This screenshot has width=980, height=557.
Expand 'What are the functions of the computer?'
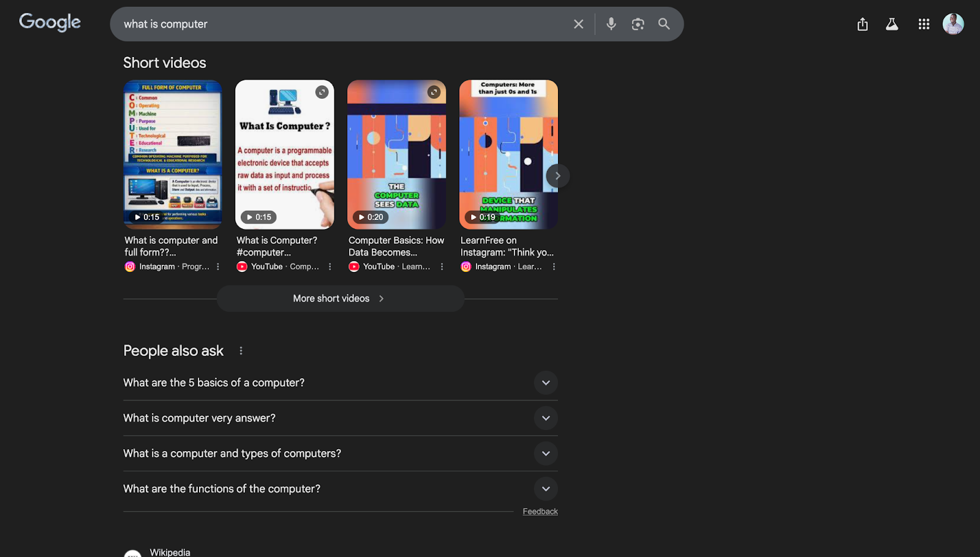[x=545, y=488]
